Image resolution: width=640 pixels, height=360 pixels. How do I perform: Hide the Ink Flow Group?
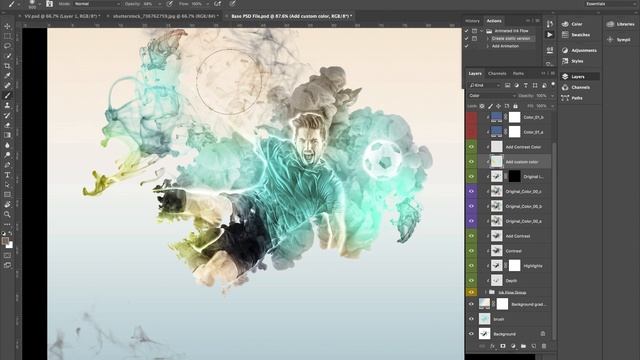point(471,292)
